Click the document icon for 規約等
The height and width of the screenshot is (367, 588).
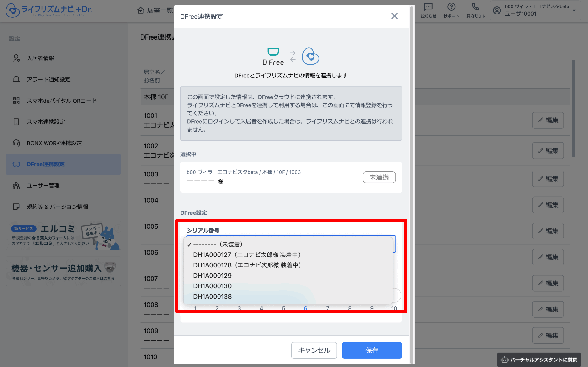[16, 207]
